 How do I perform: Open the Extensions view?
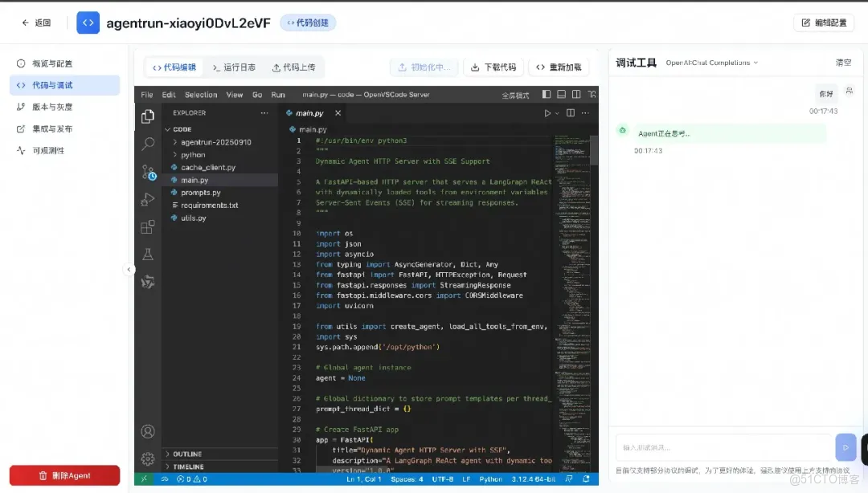tap(147, 227)
